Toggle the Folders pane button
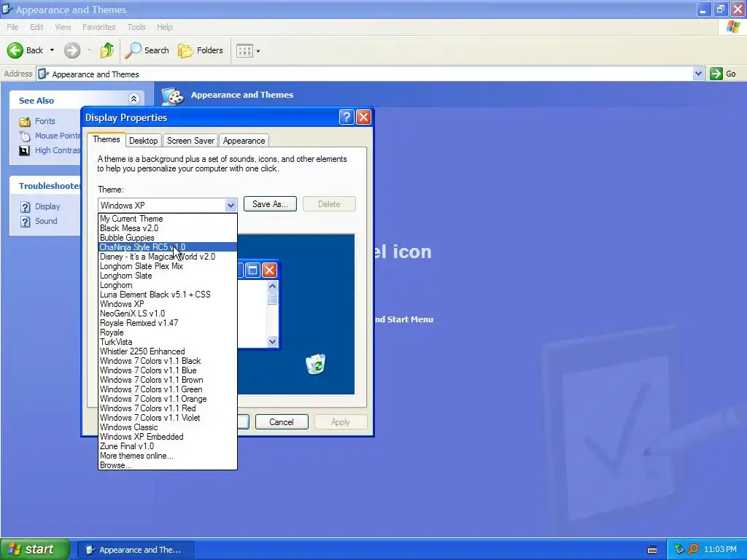This screenshot has width=747, height=560. 201,50
